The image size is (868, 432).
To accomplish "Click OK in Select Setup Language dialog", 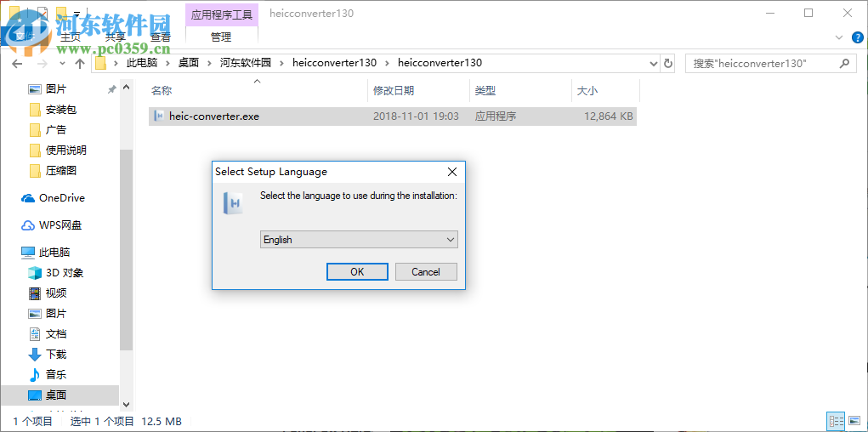I will (357, 272).
